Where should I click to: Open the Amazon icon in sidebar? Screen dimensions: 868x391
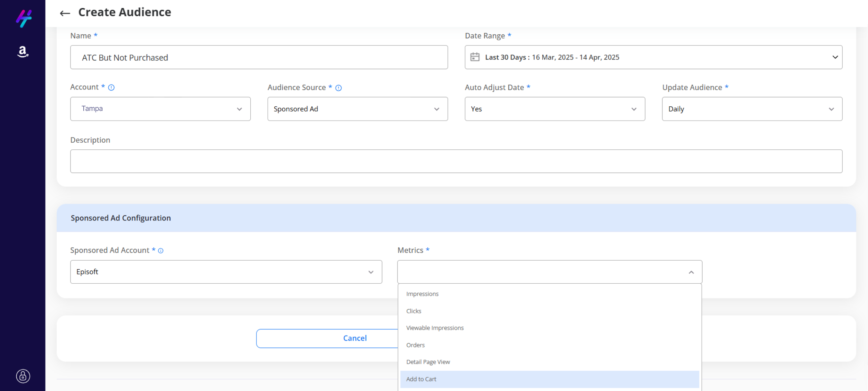coord(22,52)
